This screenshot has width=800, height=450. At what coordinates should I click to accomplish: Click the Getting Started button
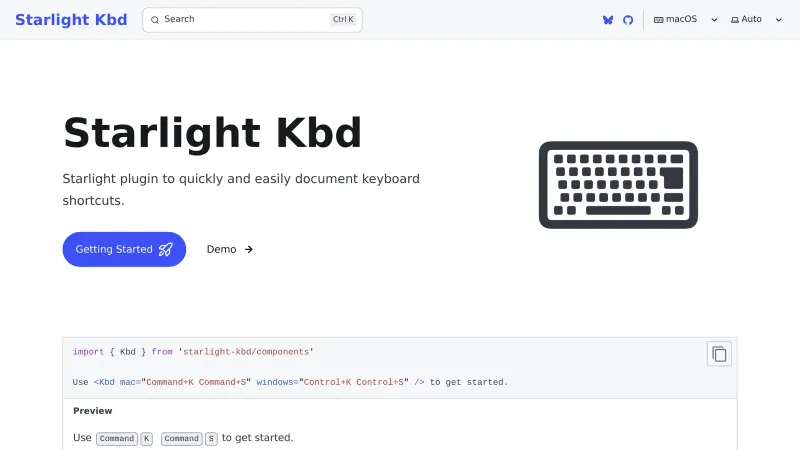click(x=124, y=249)
